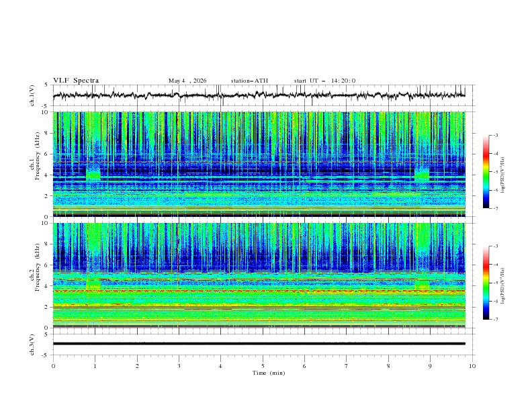Click the -7 label on bottom colorbar

496,320
